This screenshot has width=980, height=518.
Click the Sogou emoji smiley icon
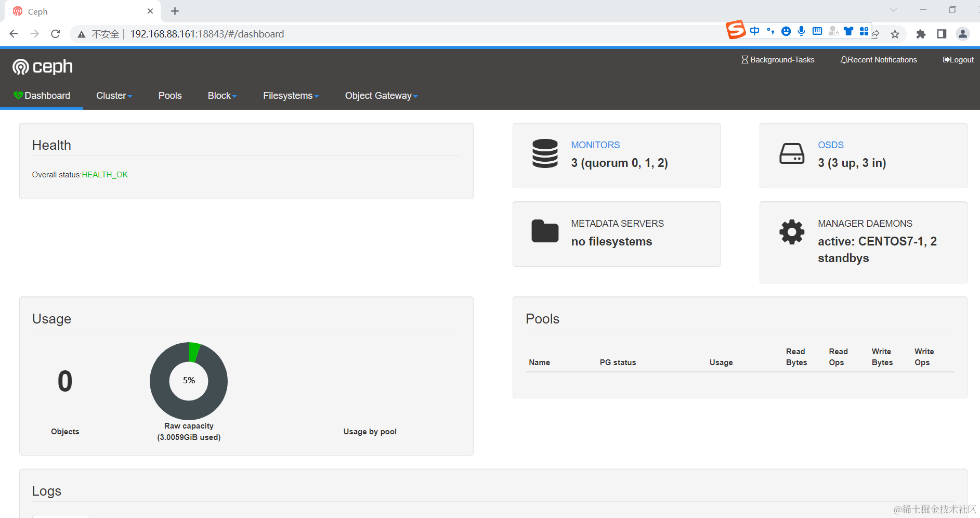point(786,31)
